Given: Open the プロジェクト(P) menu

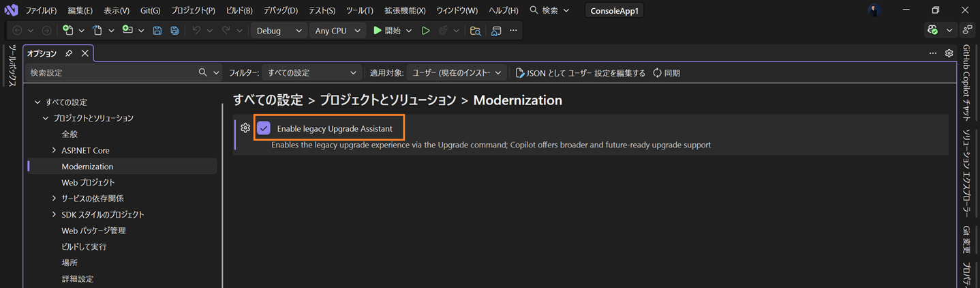Looking at the screenshot, I should click(193, 10).
